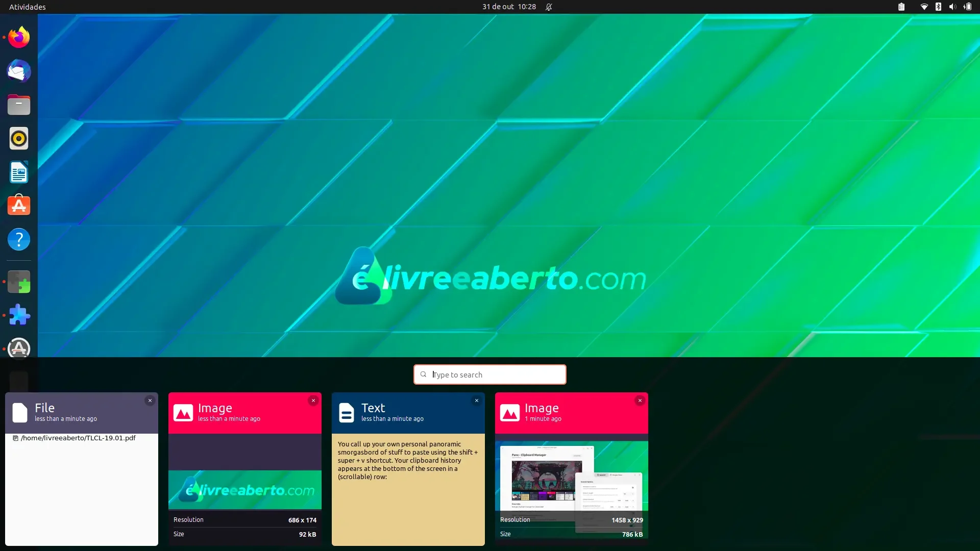Open the Atividades overview
The image size is (980, 551).
coord(28,7)
